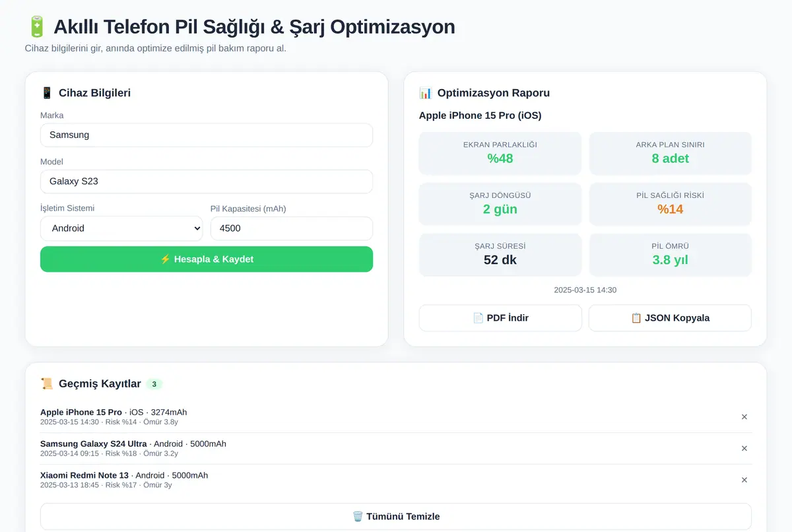This screenshot has height=532, width=792.
Task: Click the scroll icon beside Geçmiş Kayıtlar
Action: coord(47,384)
